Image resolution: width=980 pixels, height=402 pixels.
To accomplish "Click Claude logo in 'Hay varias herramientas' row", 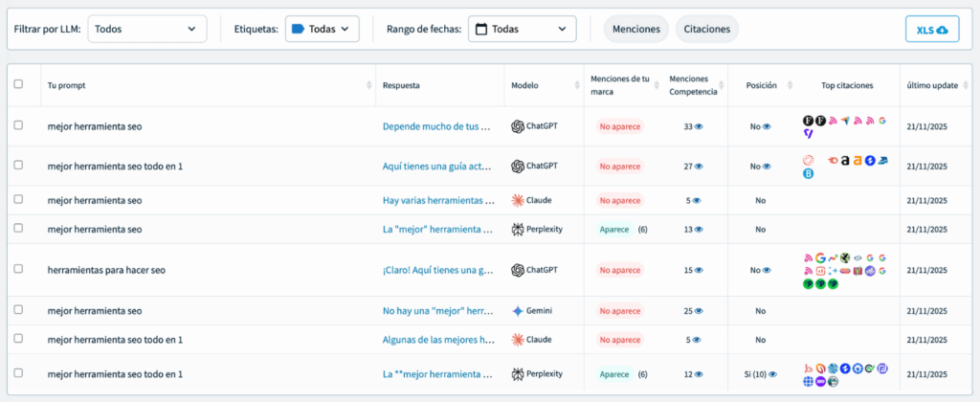I will point(517,200).
